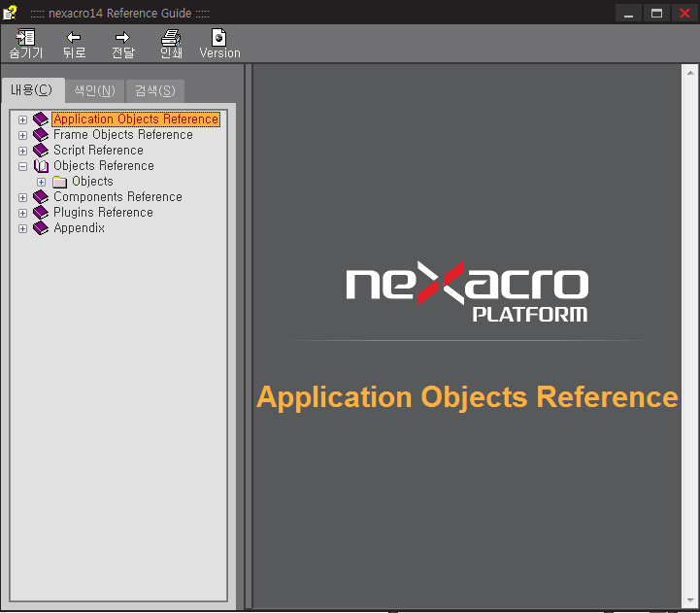The image size is (700, 613).
Task: Select Objects Reference tree entry
Action: click(x=104, y=166)
